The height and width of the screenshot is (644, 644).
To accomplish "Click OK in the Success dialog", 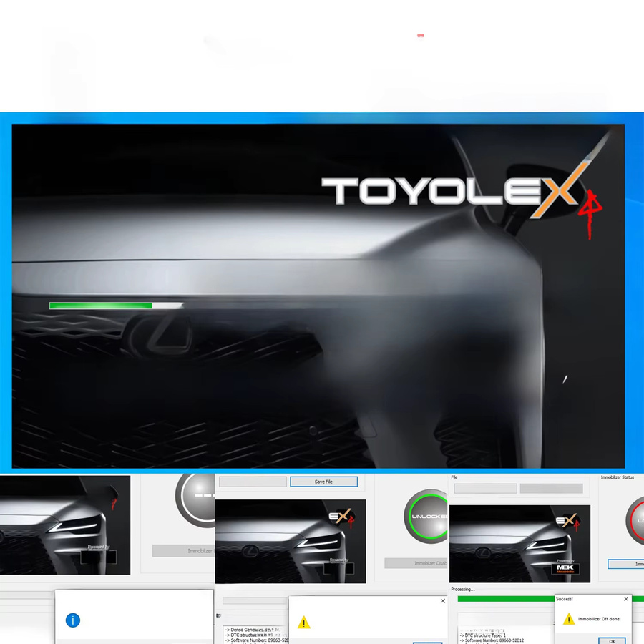I will (x=612, y=640).
